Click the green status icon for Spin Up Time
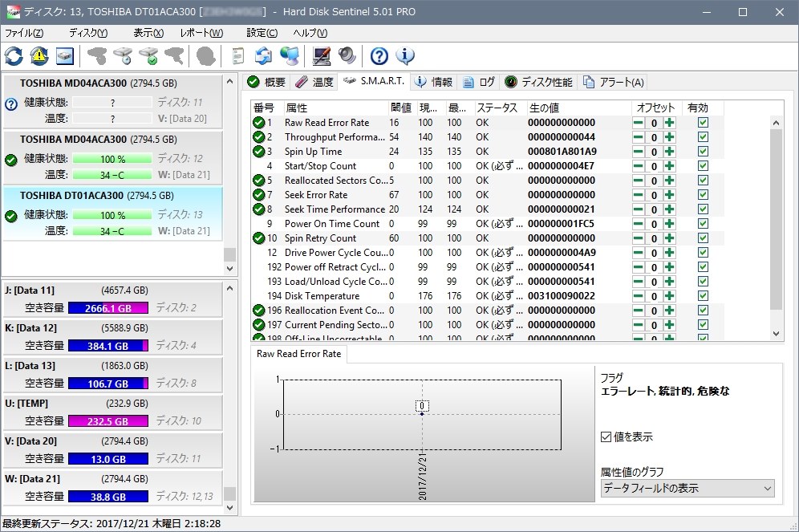The image size is (799, 532). tap(259, 152)
